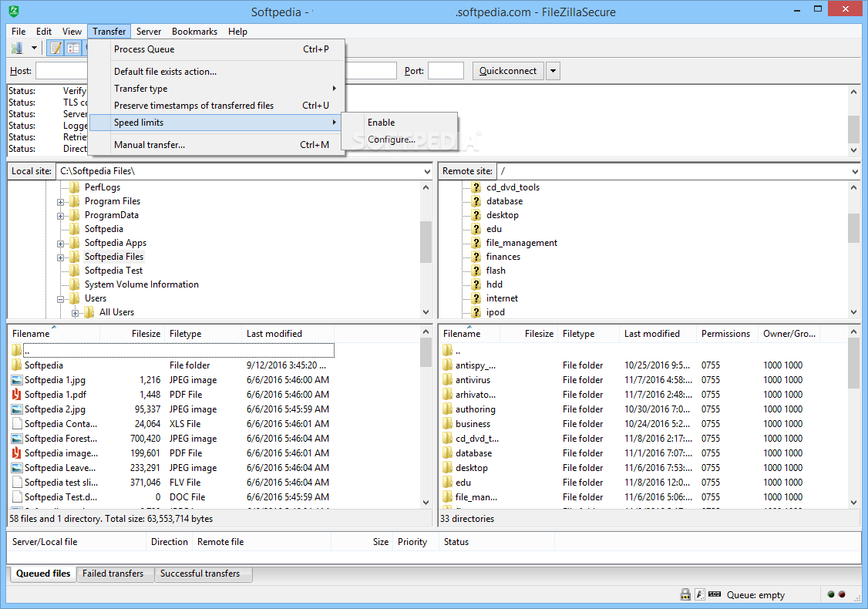This screenshot has height=609, width=868.
Task: Click the Softpedia Leave... image icon
Action: [x=17, y=468]
